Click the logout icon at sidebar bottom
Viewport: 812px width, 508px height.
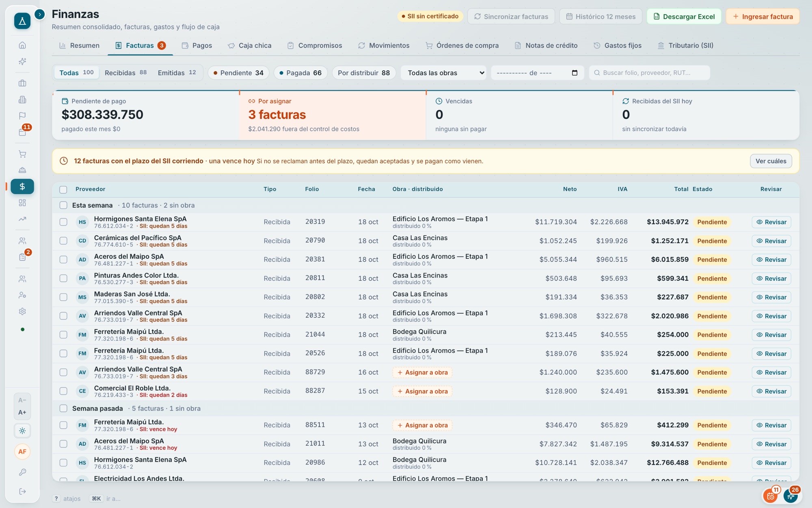tap(22, 491)
